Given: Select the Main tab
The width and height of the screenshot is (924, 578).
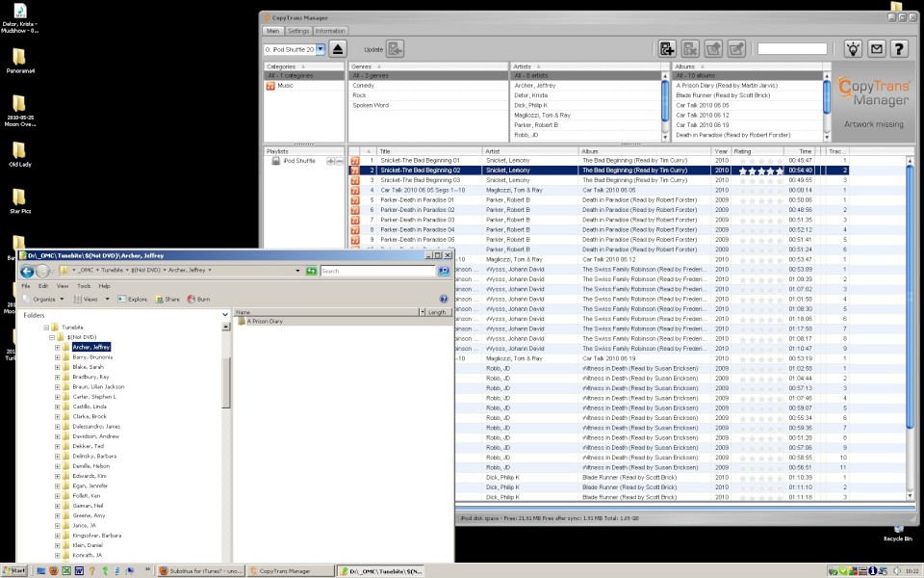Looking at the screenshot, I should tap(272, 31).
